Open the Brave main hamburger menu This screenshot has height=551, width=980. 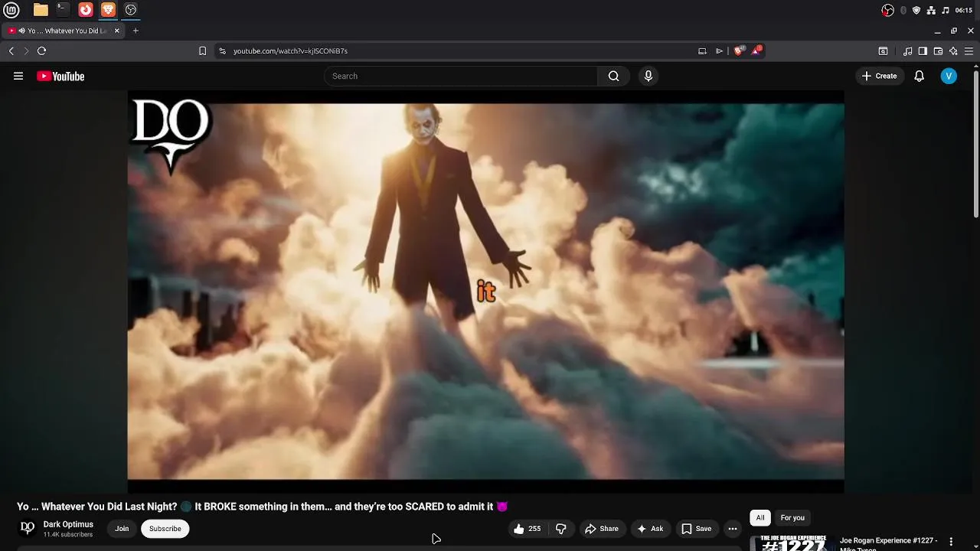tap(969, 51)
